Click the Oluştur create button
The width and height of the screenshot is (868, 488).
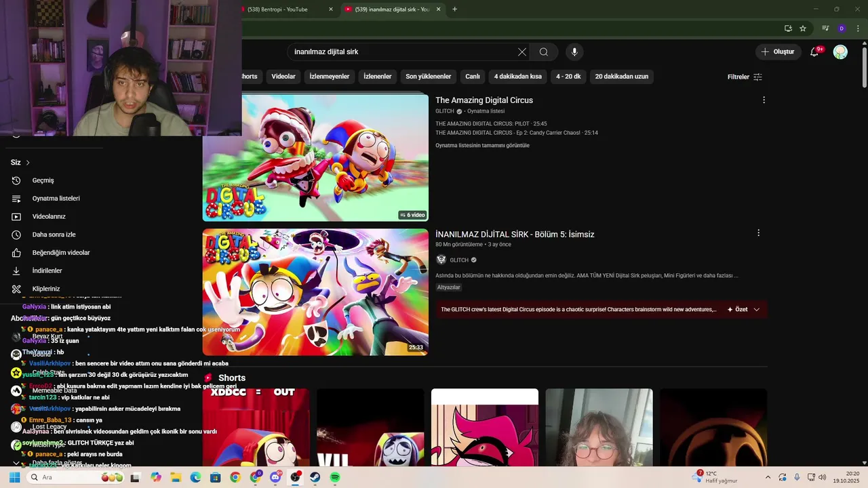tap(777, 52)
